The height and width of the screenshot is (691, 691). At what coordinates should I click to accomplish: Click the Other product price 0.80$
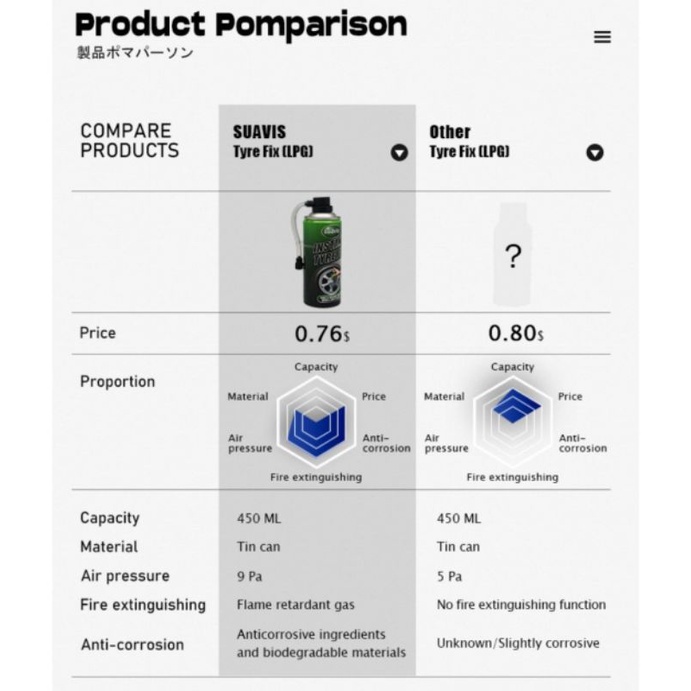[516, 333]
